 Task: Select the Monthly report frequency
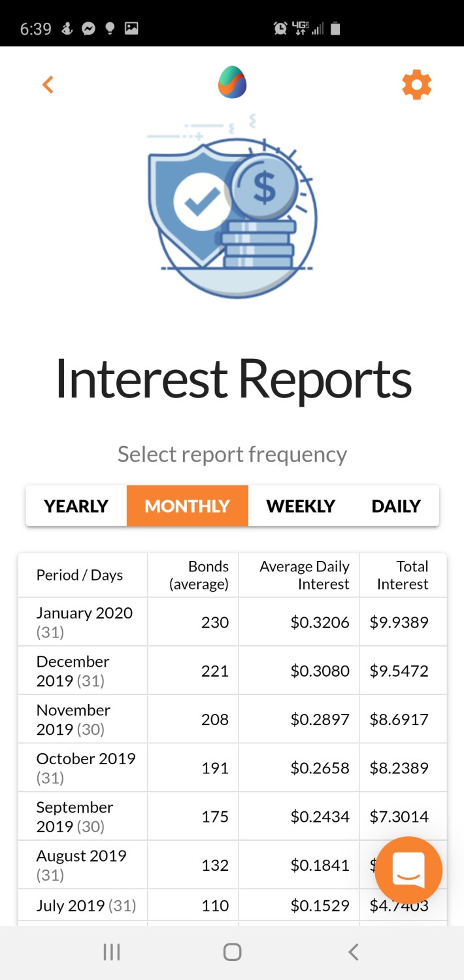coord(188,506)
